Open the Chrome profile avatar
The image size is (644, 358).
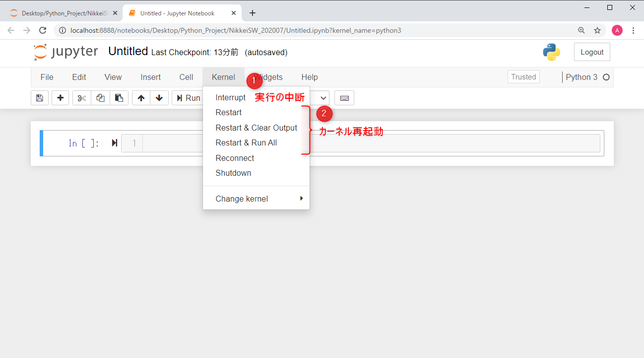click(617, 30)
